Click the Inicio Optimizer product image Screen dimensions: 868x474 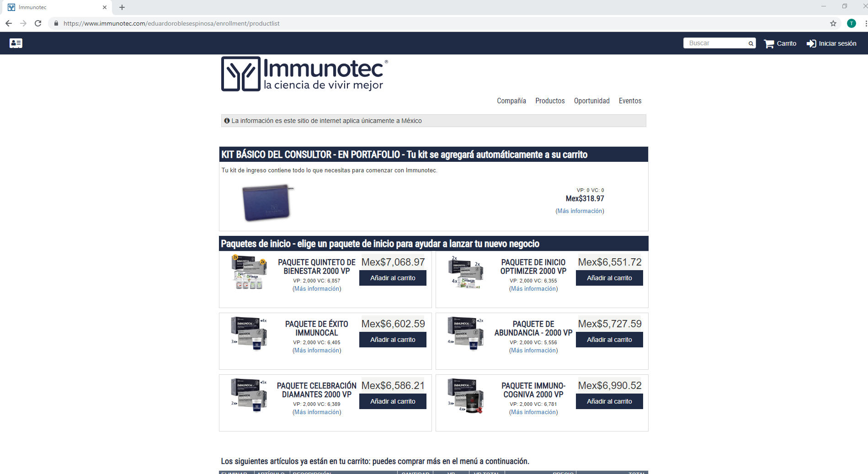point(466,272)
